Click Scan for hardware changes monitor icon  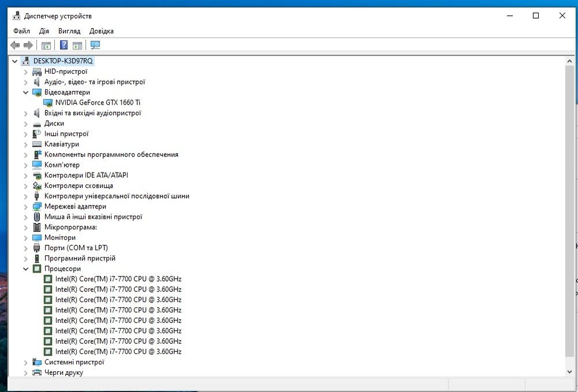coord(95,45)
